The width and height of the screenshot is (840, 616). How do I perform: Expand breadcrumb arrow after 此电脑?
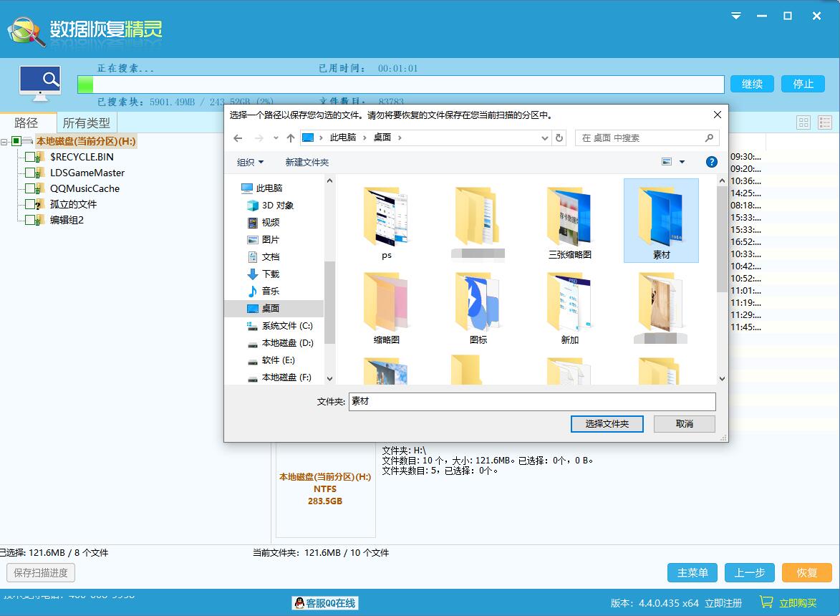point(365,138)
